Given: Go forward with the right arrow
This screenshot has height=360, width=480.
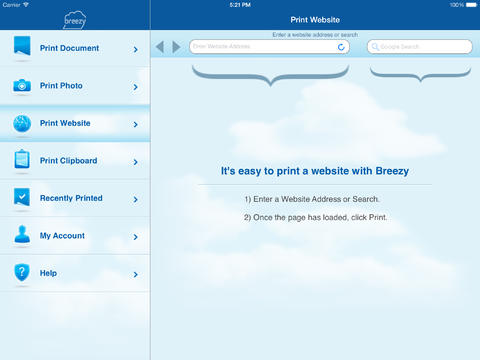Looking at the screenshot, I should 176,47.
